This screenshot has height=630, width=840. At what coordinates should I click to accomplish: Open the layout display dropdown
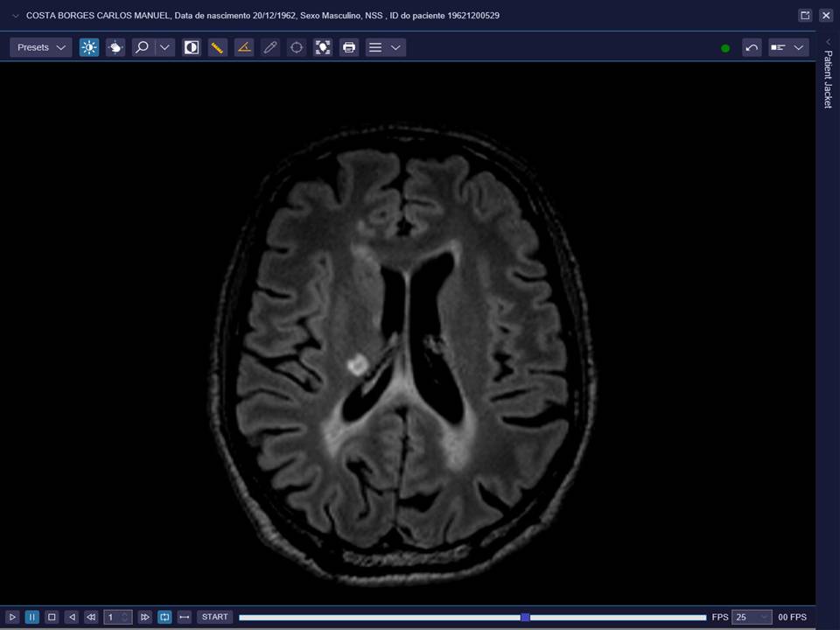point(787,47)
